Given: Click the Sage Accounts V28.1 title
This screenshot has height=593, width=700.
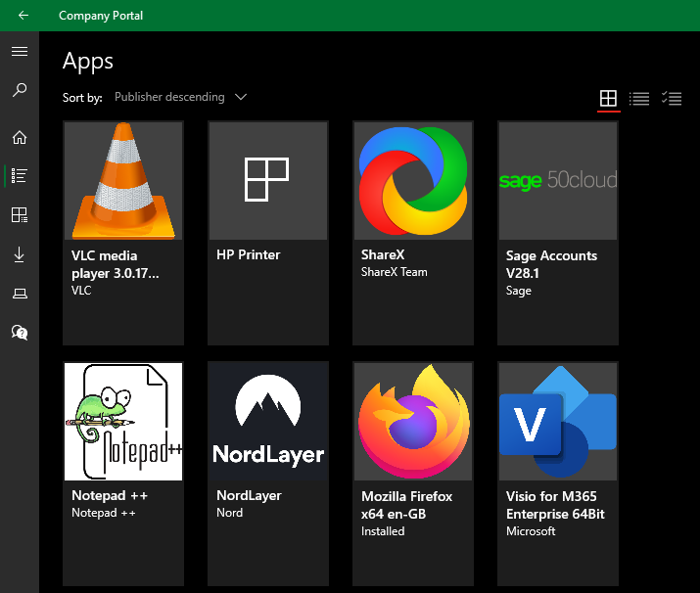Looking at the screenshot, I should tap(551, 264).
